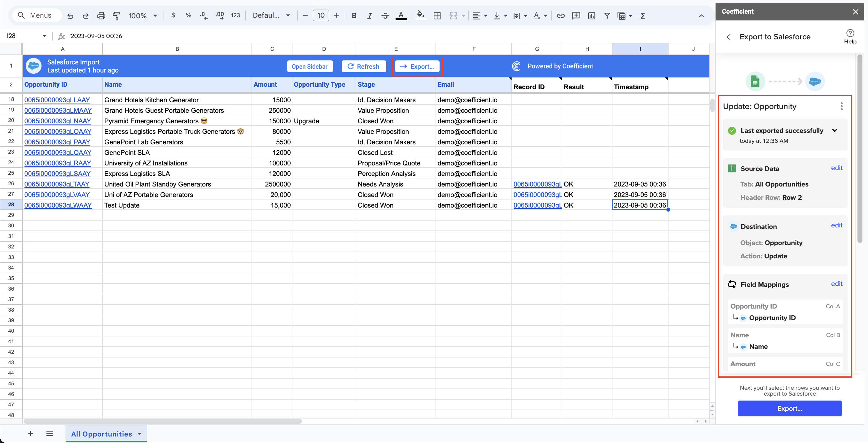Increase decimal places
This screenshot has width=868, height=443.
pos(220,15)
